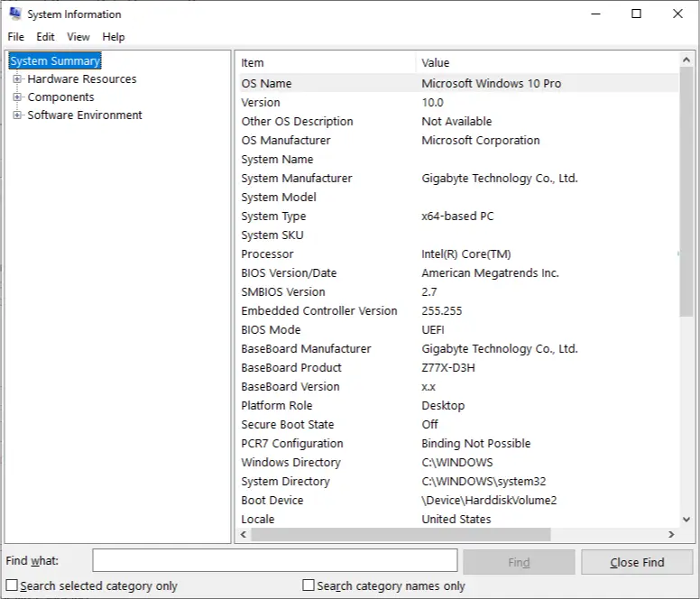Select the System Name row

pyautogui.click(x=457, y=160)
